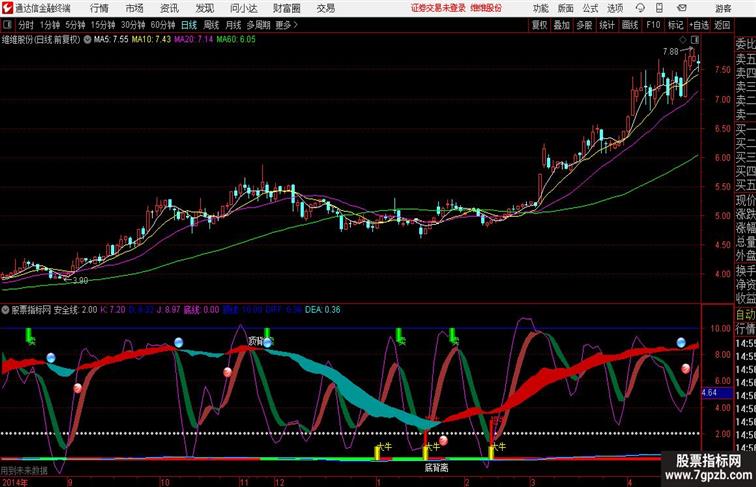Click the MA60: 6.05 label

click(x=236, y=40)
